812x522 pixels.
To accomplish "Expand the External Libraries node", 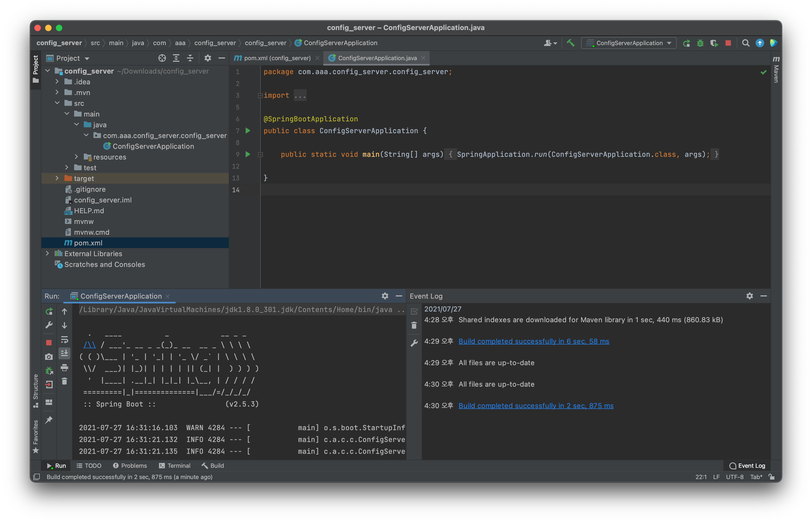I will coord(48,253).
